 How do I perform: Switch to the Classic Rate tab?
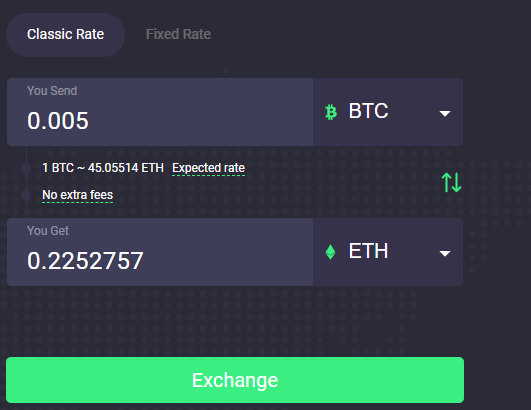pos(65,35)
